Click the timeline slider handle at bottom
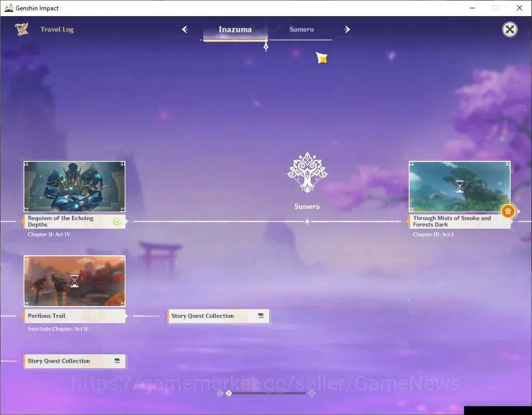Image resolution: width=532 pixels, height=415 pixels. [x=229, y=393]
